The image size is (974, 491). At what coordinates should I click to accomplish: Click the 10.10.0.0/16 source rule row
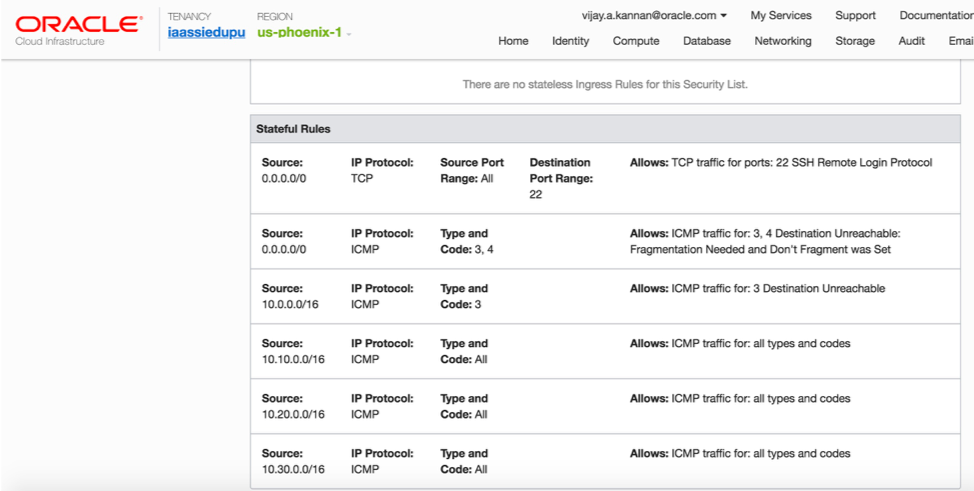610,351
